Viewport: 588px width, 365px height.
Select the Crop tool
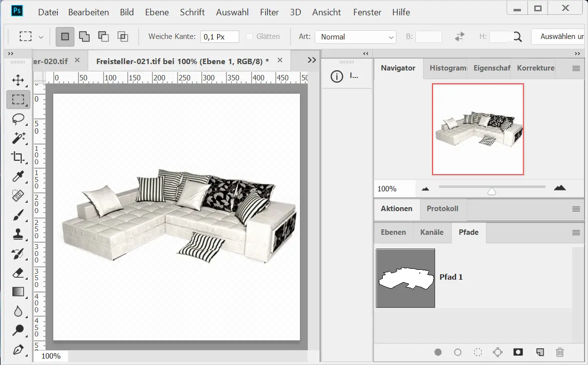(18, 157)
